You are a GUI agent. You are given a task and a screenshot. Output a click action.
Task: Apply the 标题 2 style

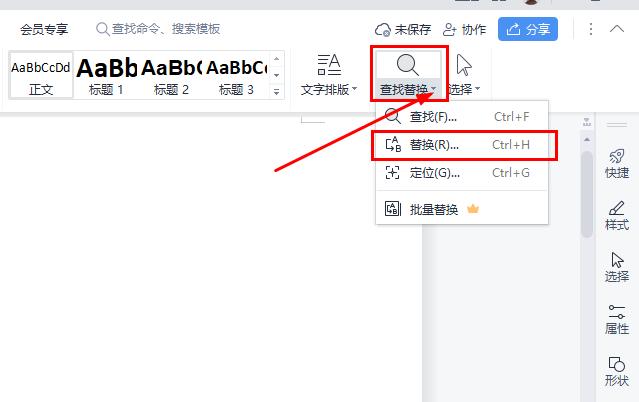(x=171, y=75)
